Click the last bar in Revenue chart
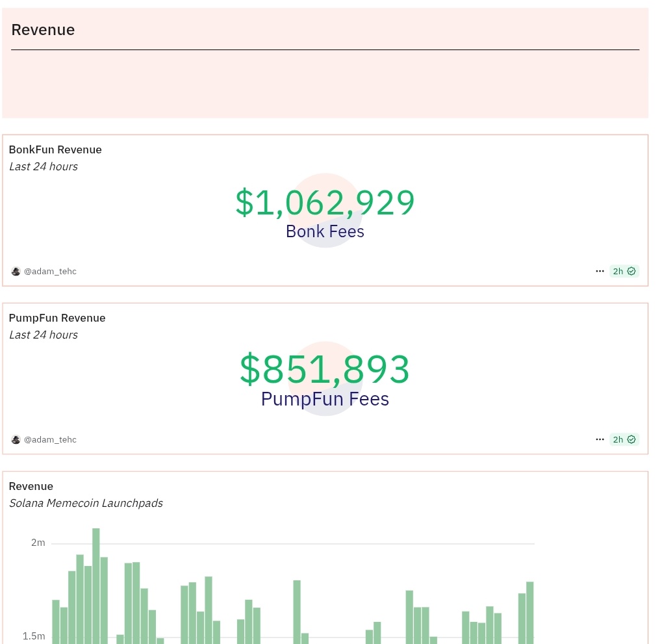 (x=530, y=613)
